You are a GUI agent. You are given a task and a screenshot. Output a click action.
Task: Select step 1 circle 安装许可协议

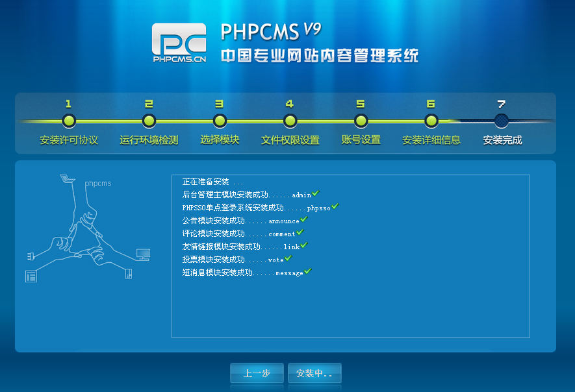(x=69, y=121)
